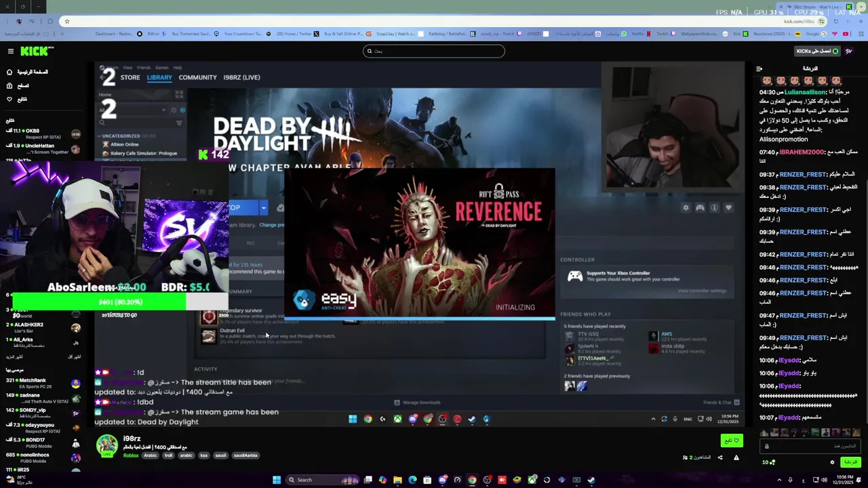Click Discord icon in streamed taskbar
Image resolution: width=868 pixels, height=488 pixels.
412,419
